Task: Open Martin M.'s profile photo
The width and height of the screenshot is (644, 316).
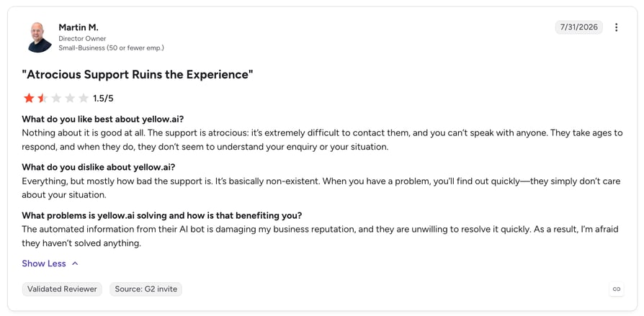Action: click(40, 37)
